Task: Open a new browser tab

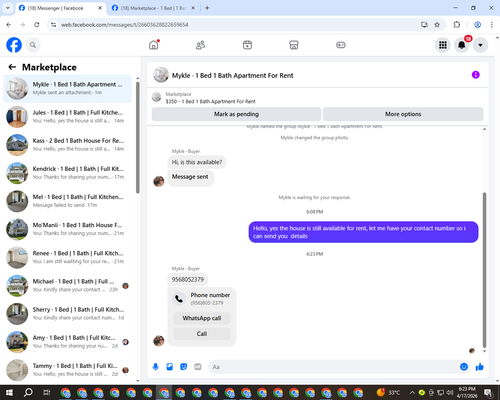Action: 207,8
